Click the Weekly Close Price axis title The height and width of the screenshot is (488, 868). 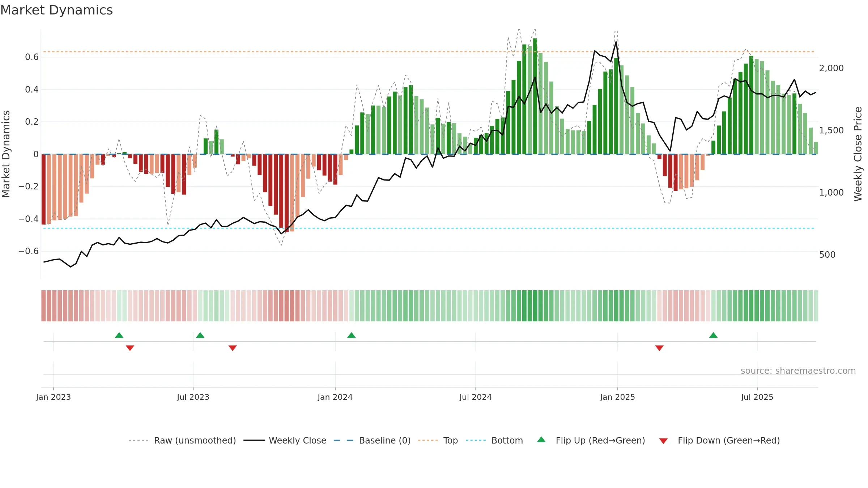tap(858, 154)
